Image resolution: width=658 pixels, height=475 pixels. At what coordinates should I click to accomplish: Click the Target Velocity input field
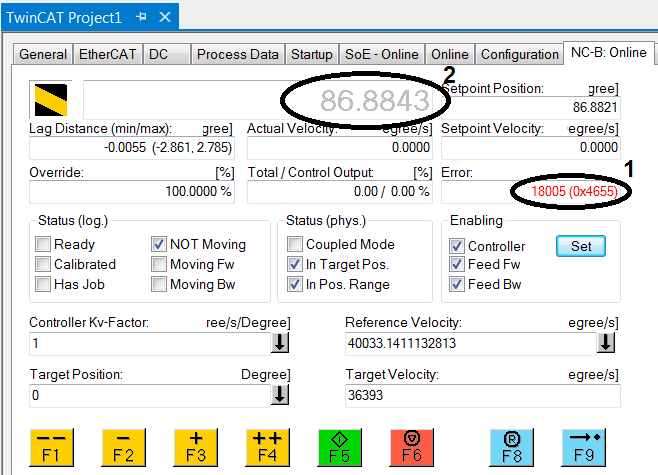point(483,396)
